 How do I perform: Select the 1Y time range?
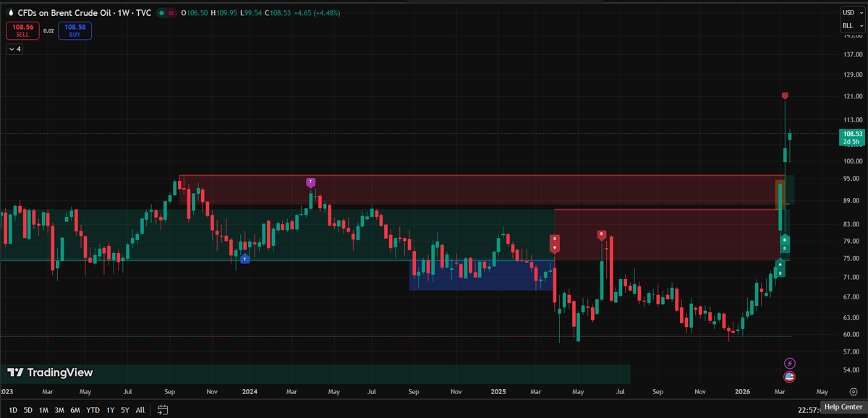pyautogui.click(x=110, y=410)
